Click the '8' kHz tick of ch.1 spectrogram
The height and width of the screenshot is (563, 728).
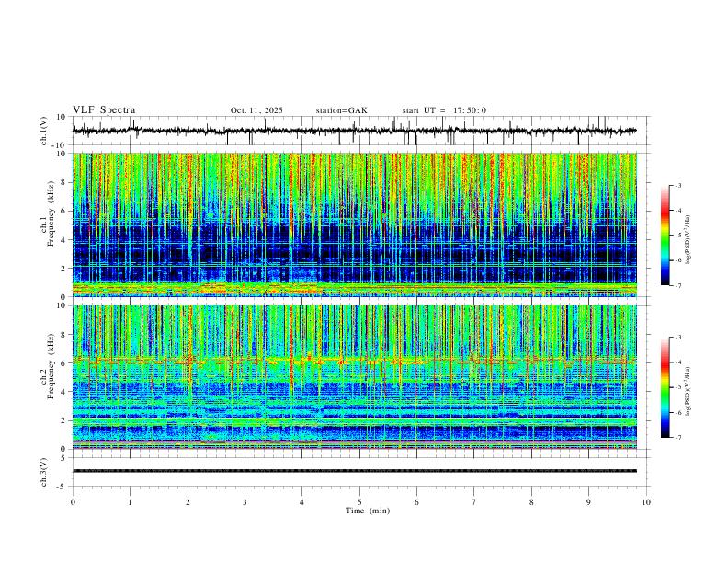(64, 182)
